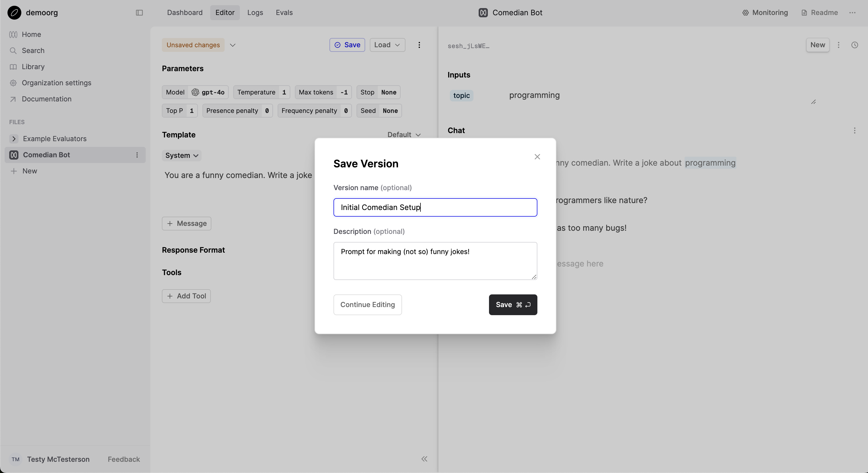This screenshot has width=868, height=473.
Task: Open Documentation via the external link icon
Action: pos(13,99)
